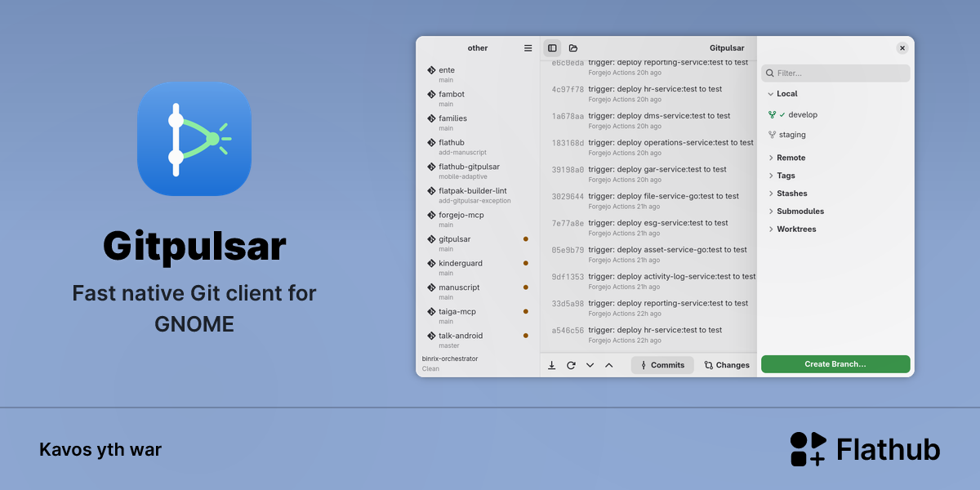Toggle the sidebar panel icon

tap(552, 48)
